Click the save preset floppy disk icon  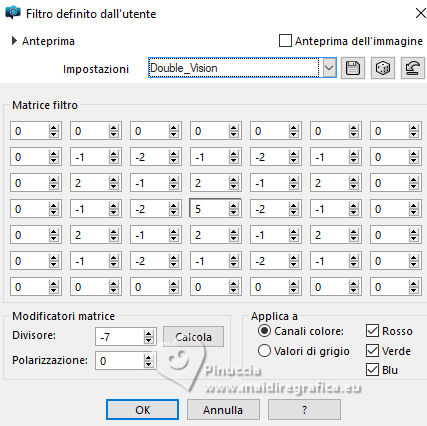[353, 68]
